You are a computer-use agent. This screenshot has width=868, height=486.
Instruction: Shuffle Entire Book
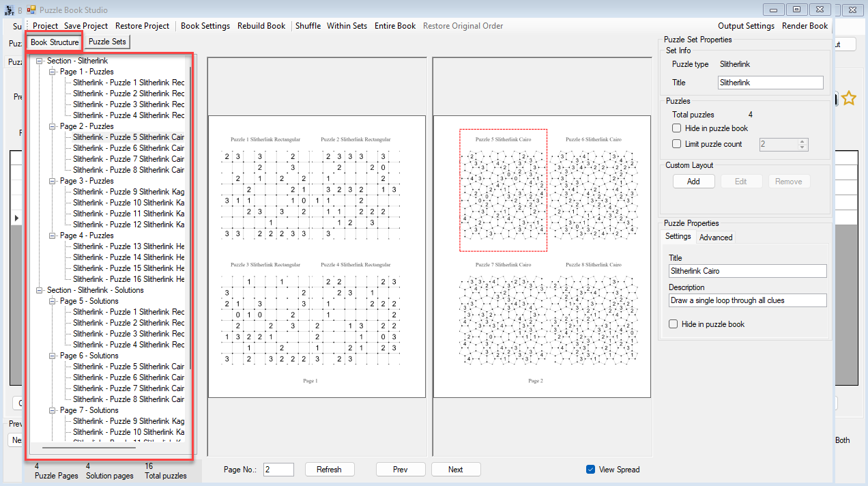[x=395, y=26]
